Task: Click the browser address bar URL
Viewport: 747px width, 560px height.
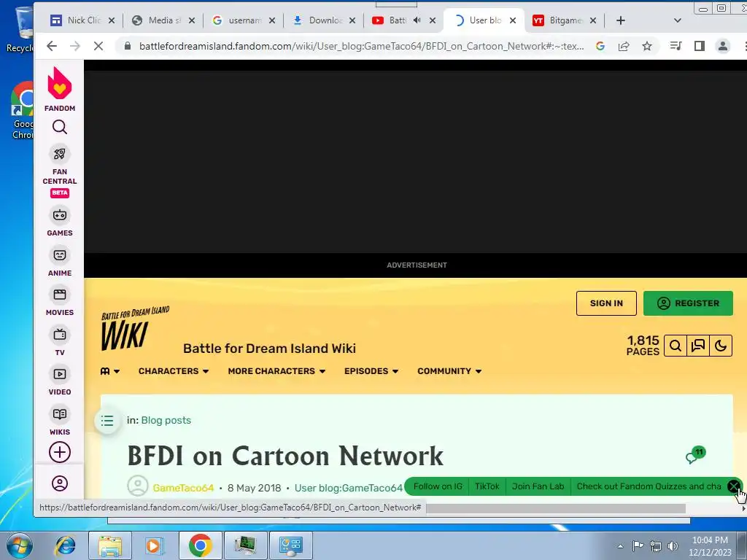Action: click(361, 46)
